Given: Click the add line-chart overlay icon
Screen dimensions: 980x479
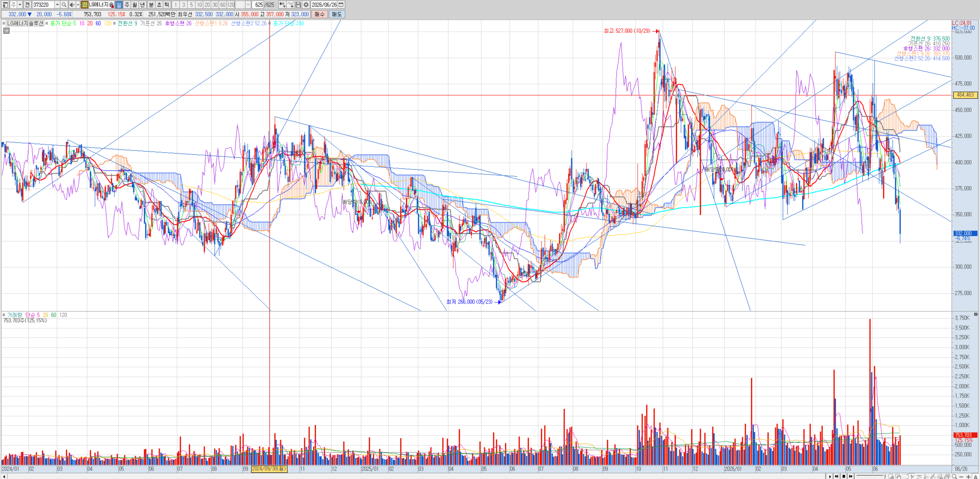Looking at the screenshot, I should point(290,5).
